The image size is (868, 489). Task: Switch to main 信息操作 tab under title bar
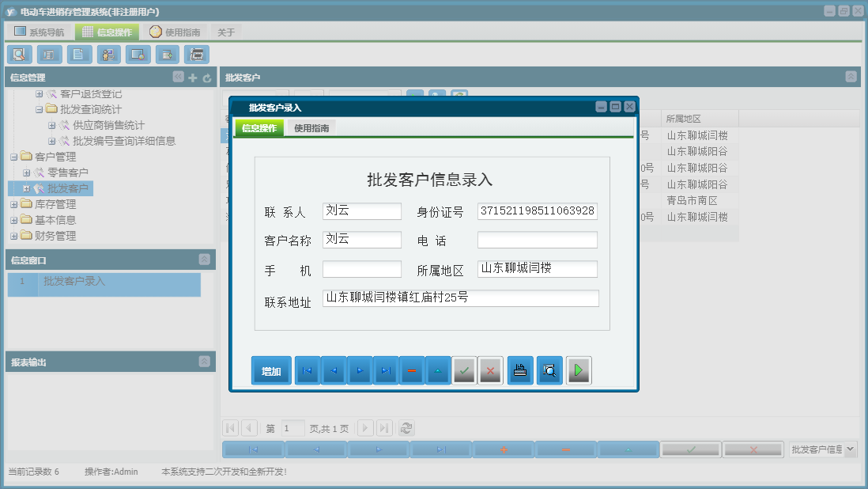tap(108, 32)
